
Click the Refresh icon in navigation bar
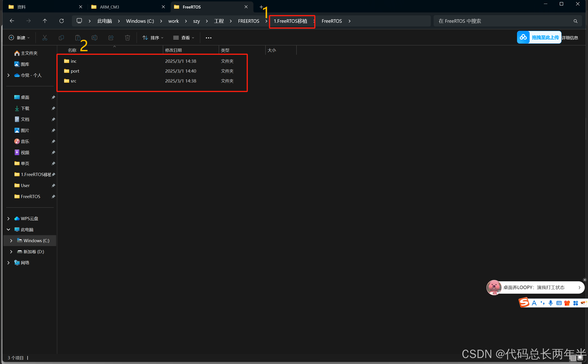click(x=61, y=21)
